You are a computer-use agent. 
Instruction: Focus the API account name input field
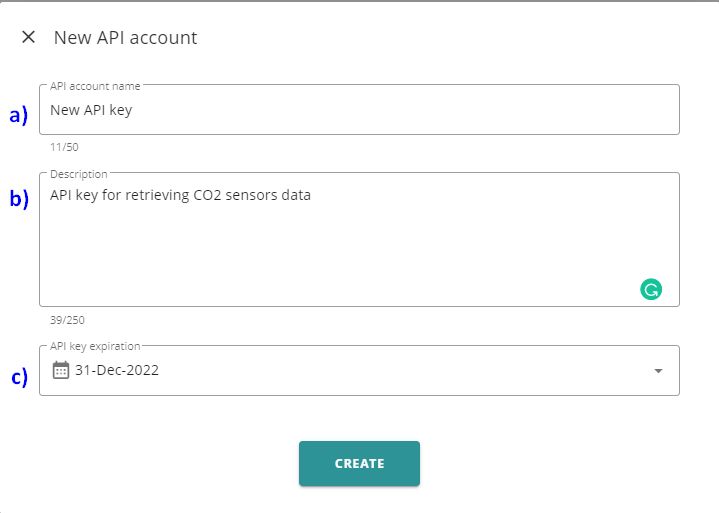pyautogui.click(x=360, y=110)
